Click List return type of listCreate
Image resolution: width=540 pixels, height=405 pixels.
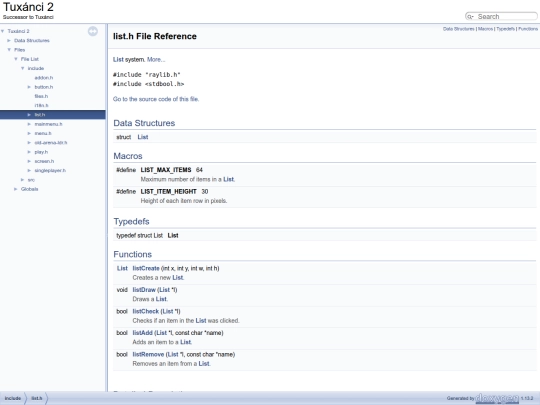[x=122, y=268]
